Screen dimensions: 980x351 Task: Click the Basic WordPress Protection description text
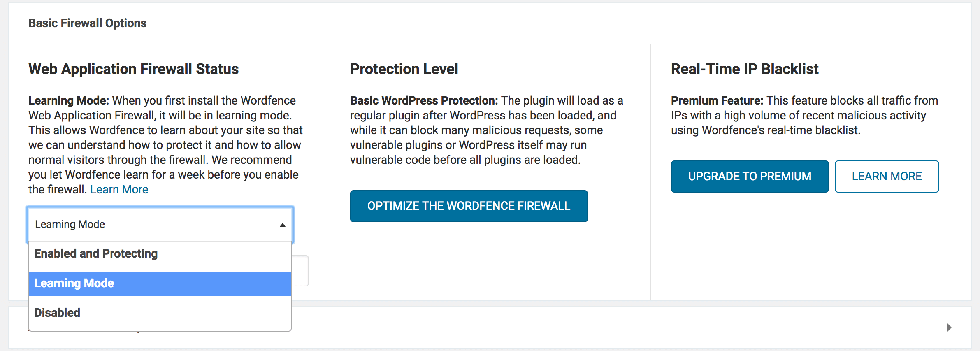point(485,130)
